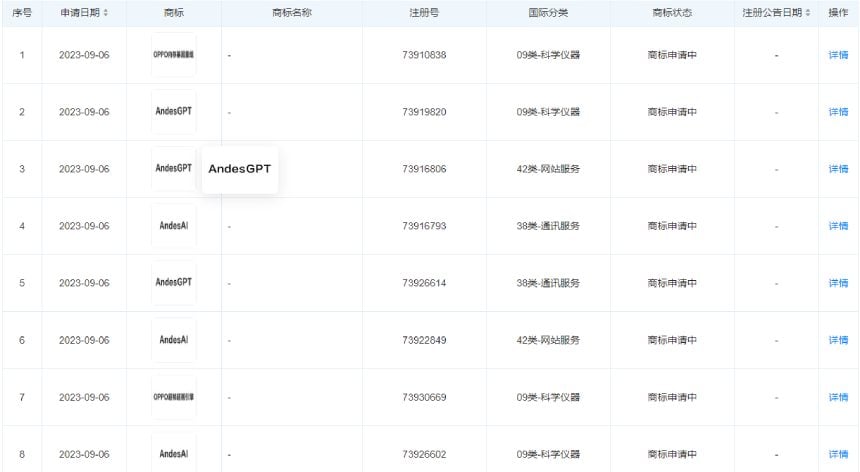
Task: Select registration number 73926614
Action: (x=424, y=283)
